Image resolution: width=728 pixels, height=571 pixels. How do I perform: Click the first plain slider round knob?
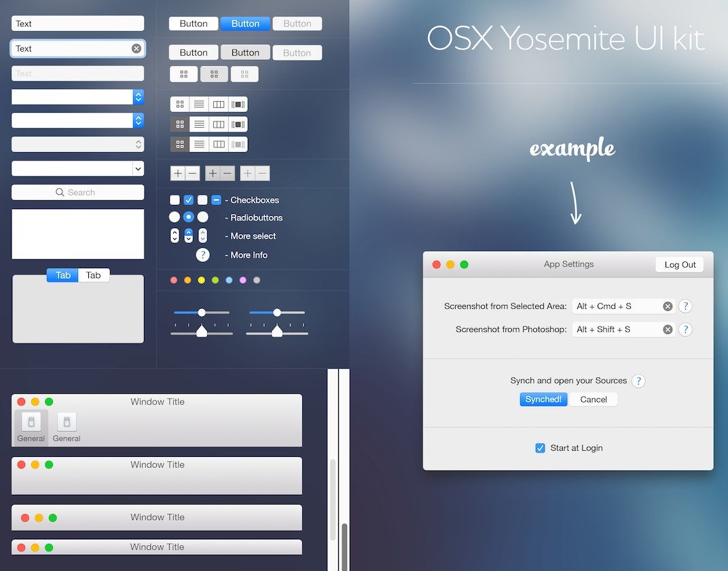(x=202, y=312)
